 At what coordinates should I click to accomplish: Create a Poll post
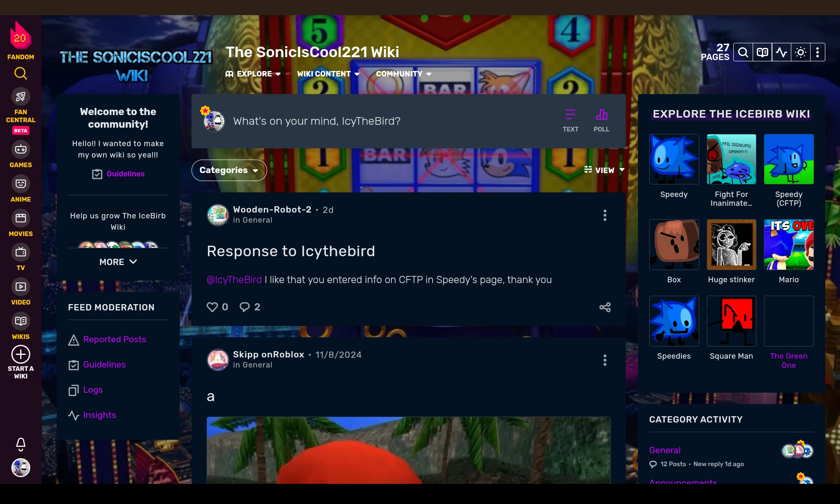[x=601, y=121]
